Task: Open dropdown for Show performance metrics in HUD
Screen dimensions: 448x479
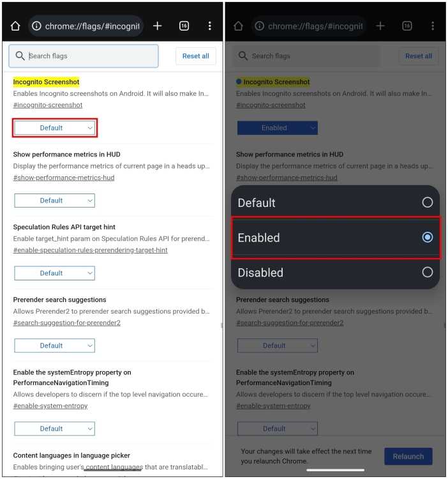Action: click(55, 201)
